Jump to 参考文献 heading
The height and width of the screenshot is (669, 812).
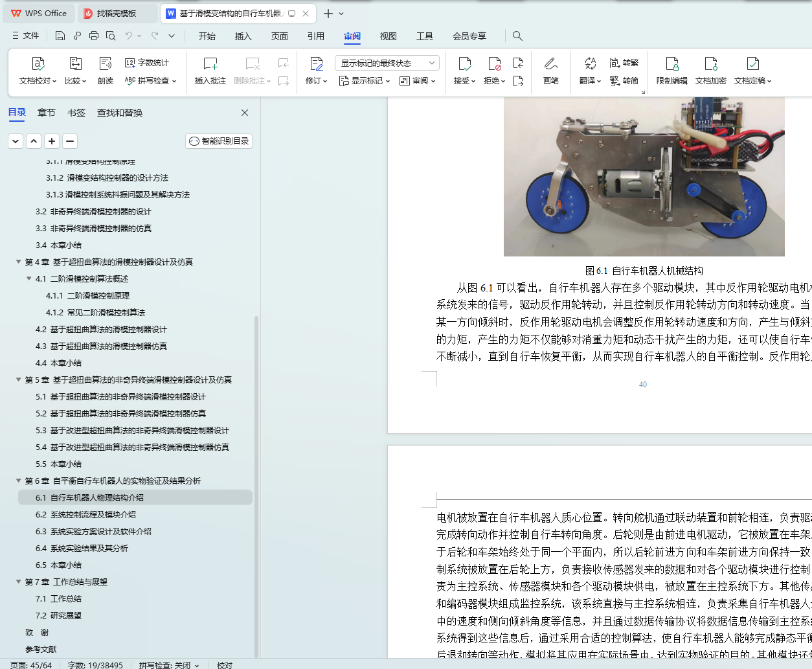point(41,650)
